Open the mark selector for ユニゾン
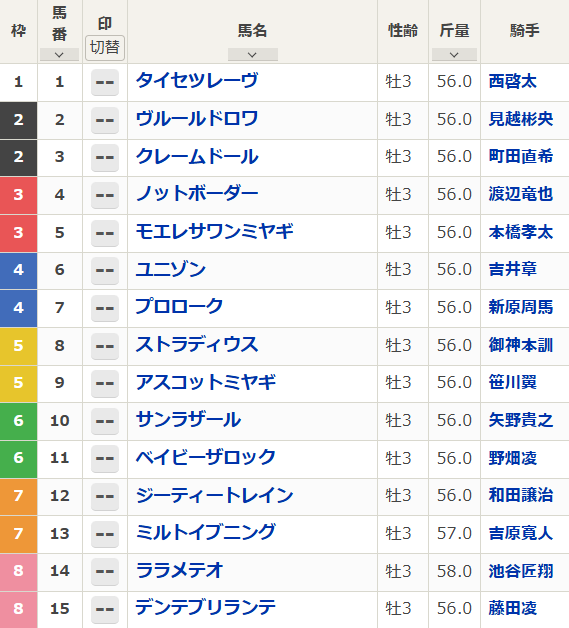The height and width of the screenshot is (628, 569). (105, 270)
